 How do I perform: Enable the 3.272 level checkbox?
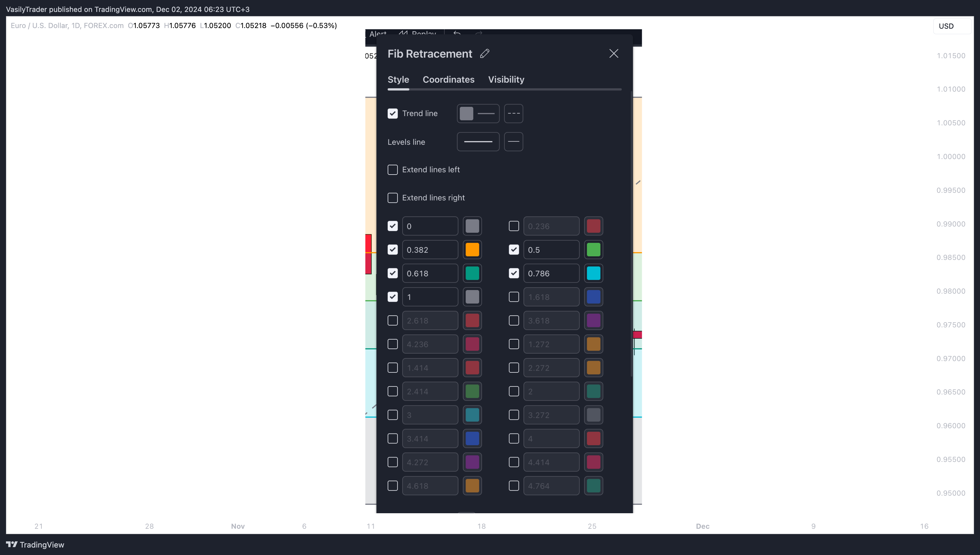click(x=514, y=415)
